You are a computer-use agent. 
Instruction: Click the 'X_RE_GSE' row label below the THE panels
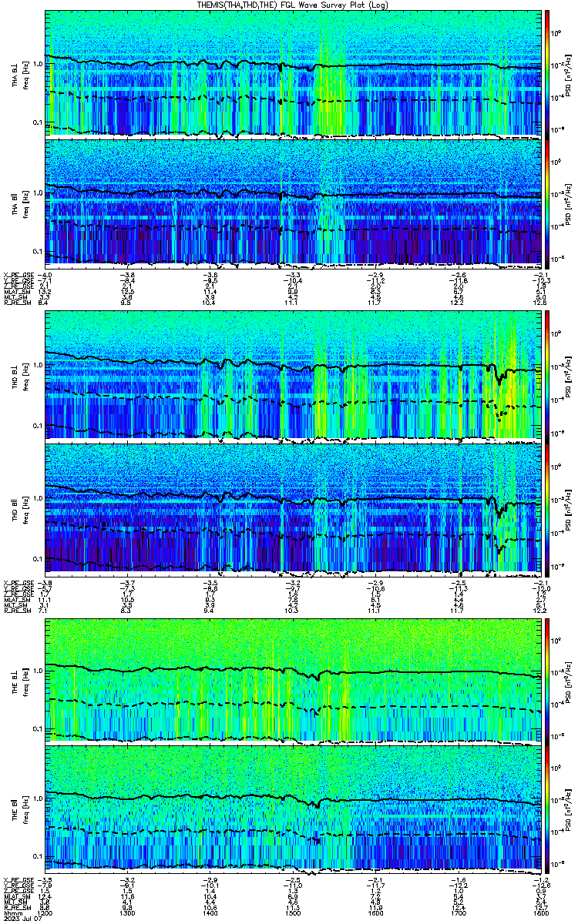[18, 879]
